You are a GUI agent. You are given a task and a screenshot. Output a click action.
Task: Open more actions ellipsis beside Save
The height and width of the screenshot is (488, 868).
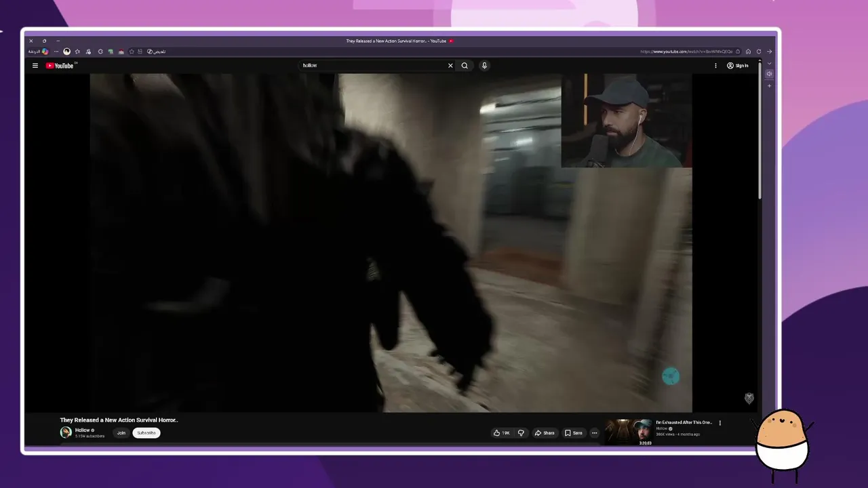(594, 433)
